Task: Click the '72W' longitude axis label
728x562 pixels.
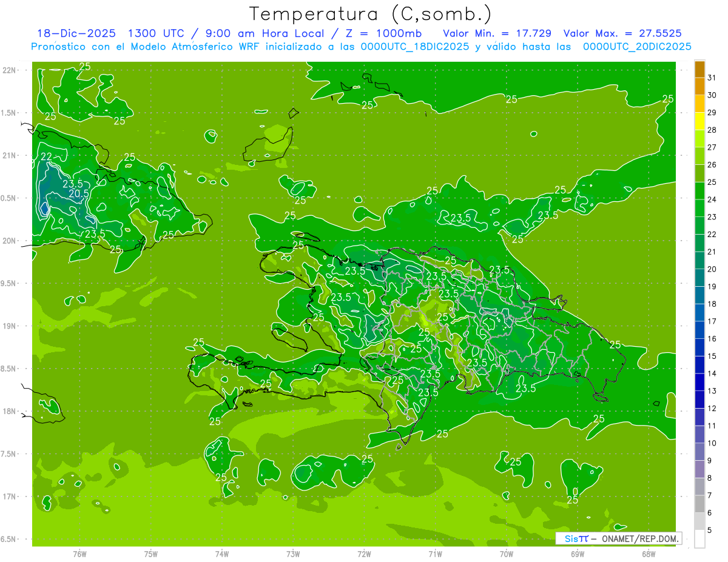Action: click(x=364, y=554)
